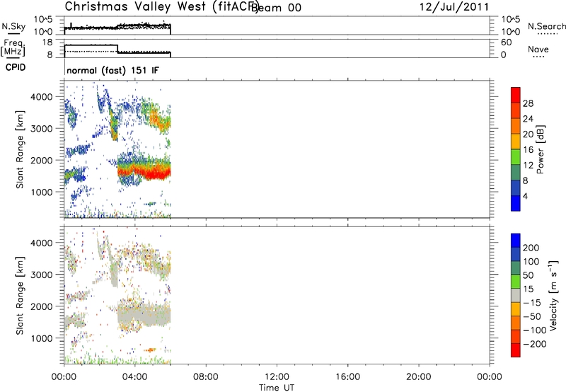566x392 pixels.
Task: Click the '12:00' time axis label
Action: (x=277, y=377)
